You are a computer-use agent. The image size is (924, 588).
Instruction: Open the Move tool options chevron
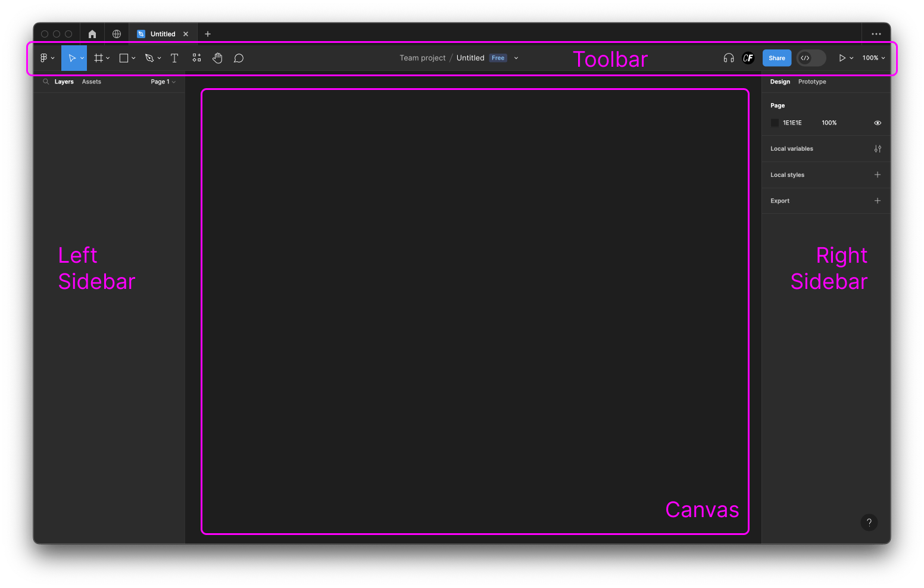tap(82, 58)
